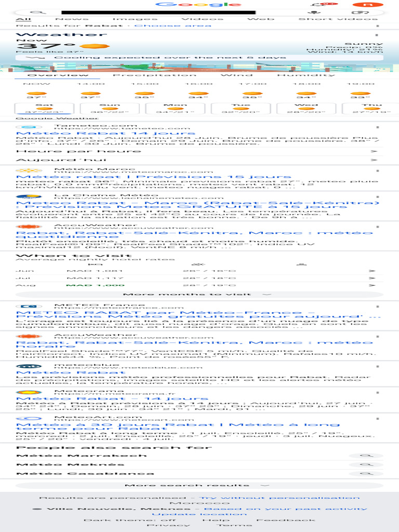The width and height of the screenshot is (399, 532).
Task: Expand 'Heure par heure' sitelink
Action: [x=199, y=151]
